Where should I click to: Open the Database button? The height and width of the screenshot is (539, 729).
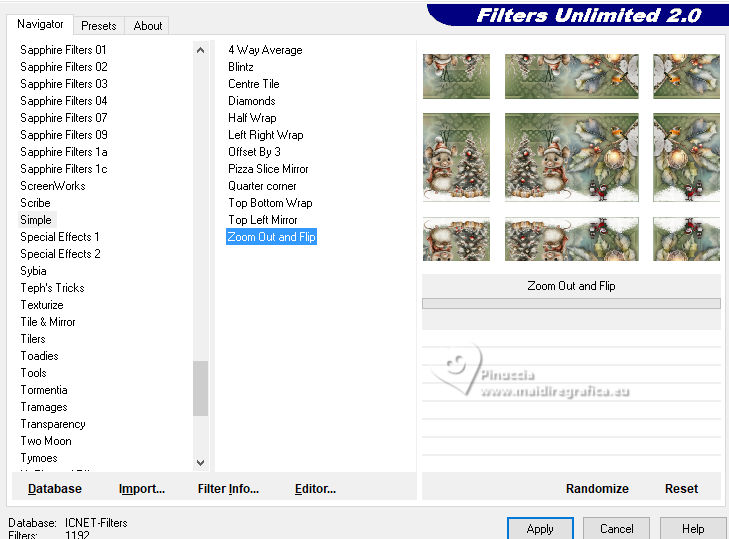[x=54, y=489]
